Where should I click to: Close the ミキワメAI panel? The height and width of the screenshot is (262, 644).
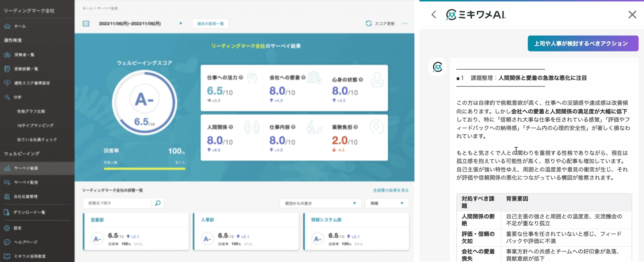tap(632, 15)
